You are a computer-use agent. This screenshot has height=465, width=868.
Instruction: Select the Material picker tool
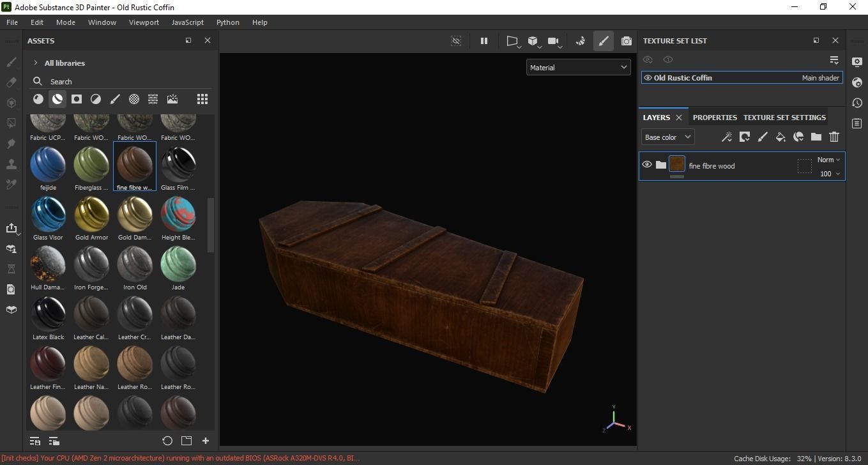[11, 185]
